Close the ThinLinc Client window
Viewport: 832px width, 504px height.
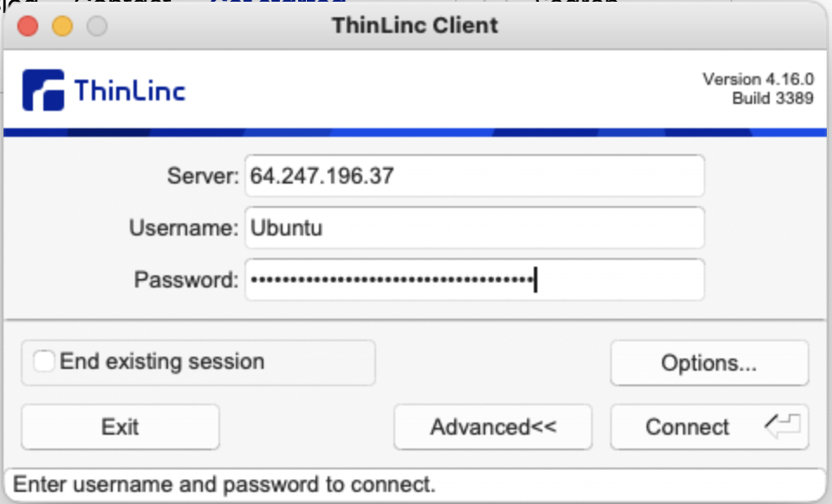point(28,26)
